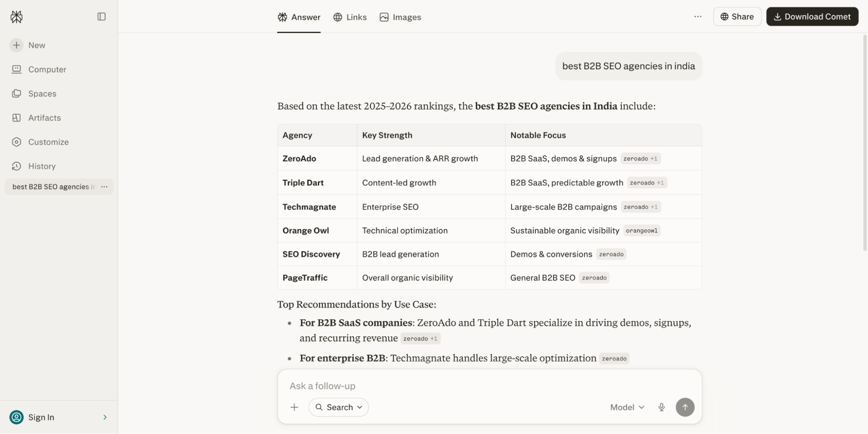868x434 pixels.
Task: Click the microphone voice input icon
Action: click(661, 408)
